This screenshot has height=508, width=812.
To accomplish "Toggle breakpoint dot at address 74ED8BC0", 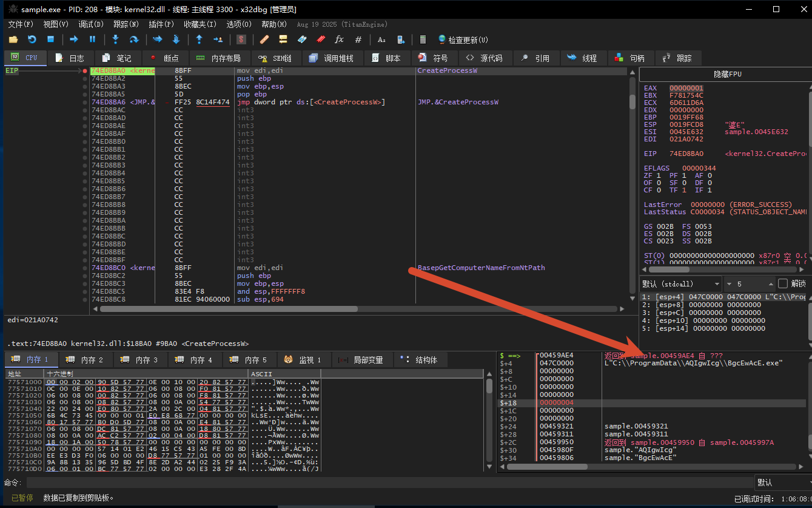I will click(x=85, y=268).
